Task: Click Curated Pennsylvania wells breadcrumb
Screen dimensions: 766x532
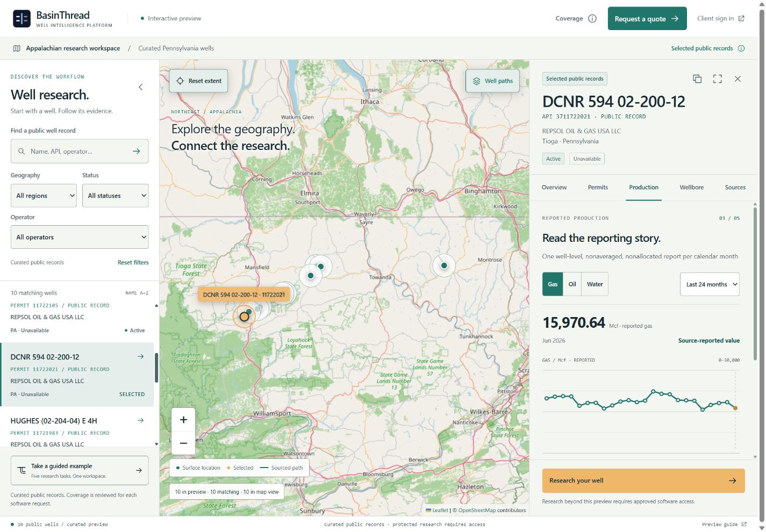Action: click(x=176, y=48)
